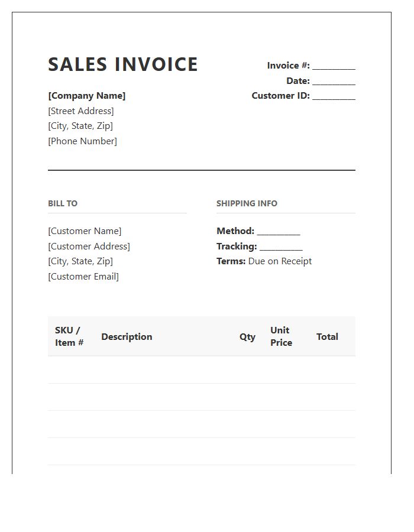This screenshot has width=414, height=532.
Task: Click the Customer ID: label
Action: point(281,96)
